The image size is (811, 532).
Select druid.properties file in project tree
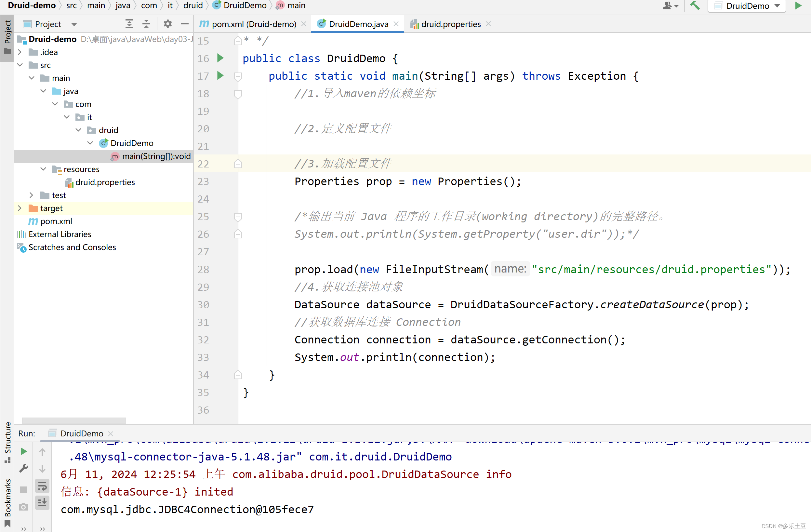(x=105, y=182)
